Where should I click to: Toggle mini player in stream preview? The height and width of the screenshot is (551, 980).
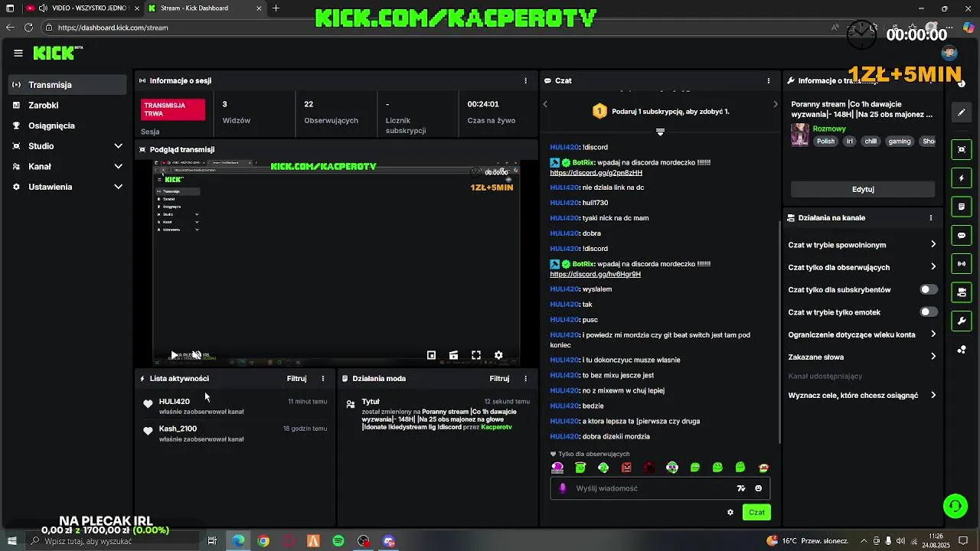(431, 355)
